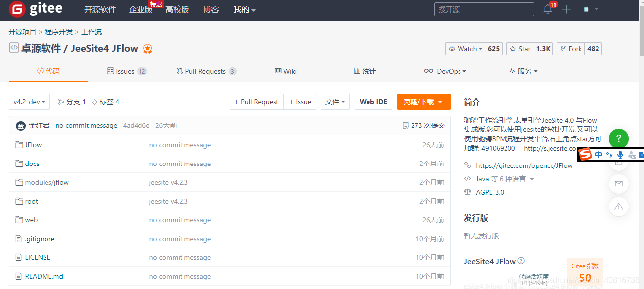
Task: Click the 卓源软件 owner link
Action: [x=41, y=48]
